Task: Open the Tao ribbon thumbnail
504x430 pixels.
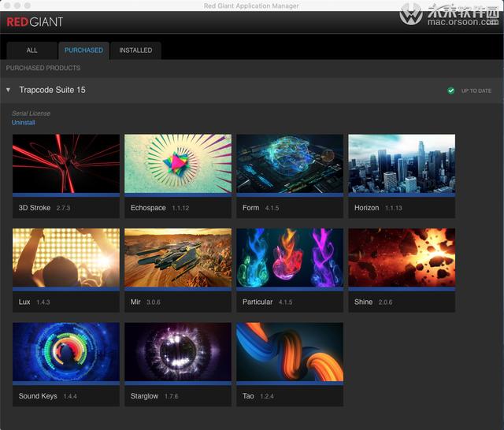Action: (x=290, y=352)
